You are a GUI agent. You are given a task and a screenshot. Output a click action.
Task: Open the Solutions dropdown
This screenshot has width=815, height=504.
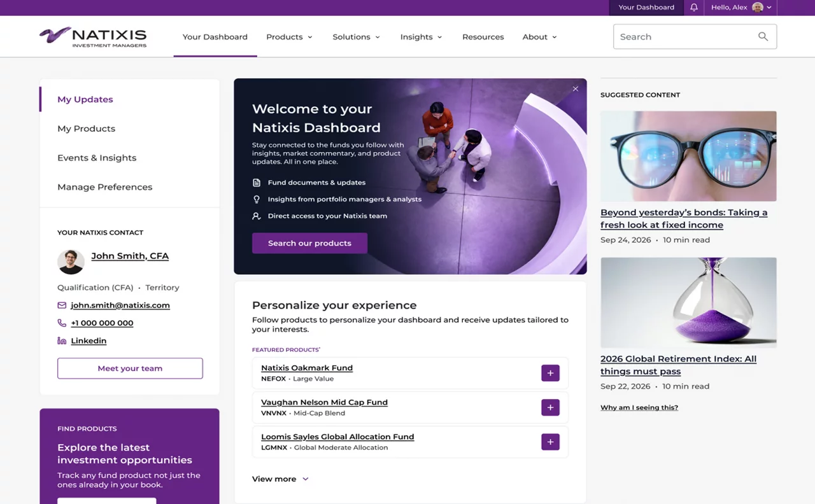click(x=356, y=37)
